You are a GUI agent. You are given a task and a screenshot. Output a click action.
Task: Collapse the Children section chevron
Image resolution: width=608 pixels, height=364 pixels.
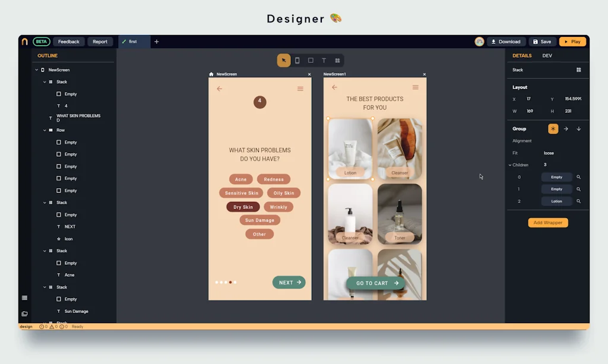pos(510,165)
